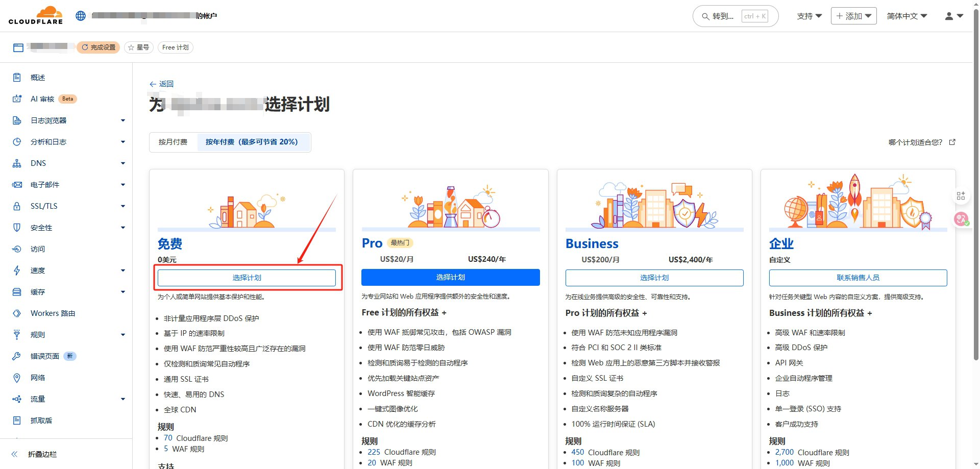
Task: Click 联系销售人员 for the Enterprise plan
Action: pos(857,278)
